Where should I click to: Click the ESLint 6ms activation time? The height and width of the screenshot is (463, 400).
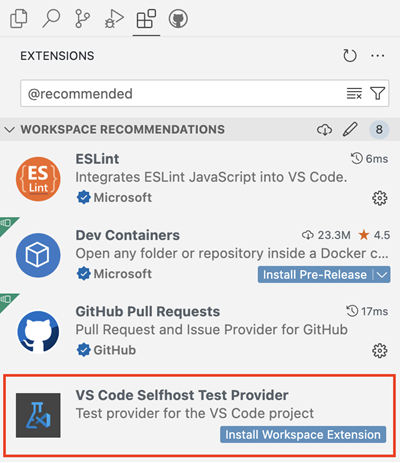(369, 159)
